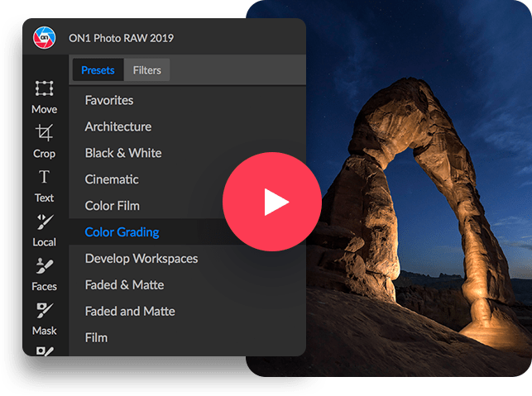Click the ON1 Photo RAW logo icon
The height and width of the screenshot is (396, 532).
[x=44, y=38]
